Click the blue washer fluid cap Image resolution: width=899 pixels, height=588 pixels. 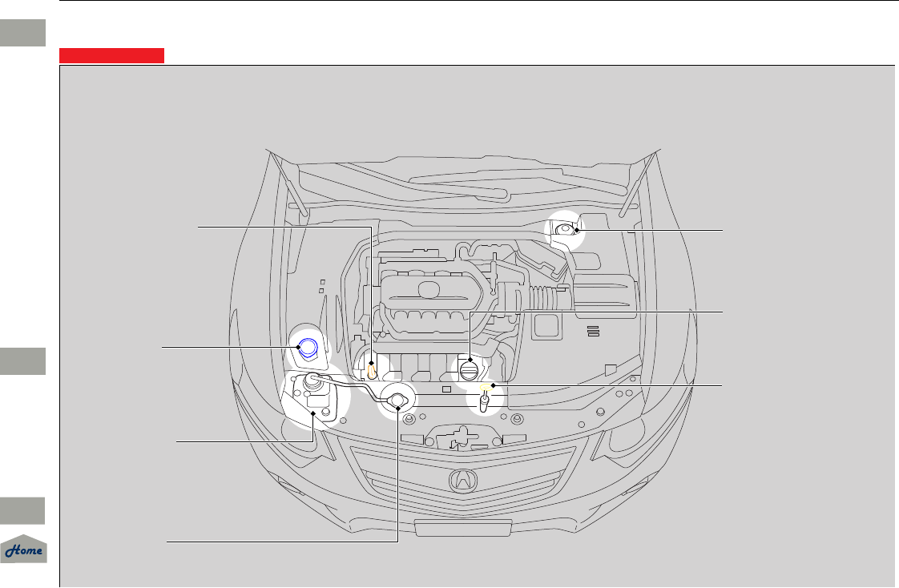coord(308,348)
